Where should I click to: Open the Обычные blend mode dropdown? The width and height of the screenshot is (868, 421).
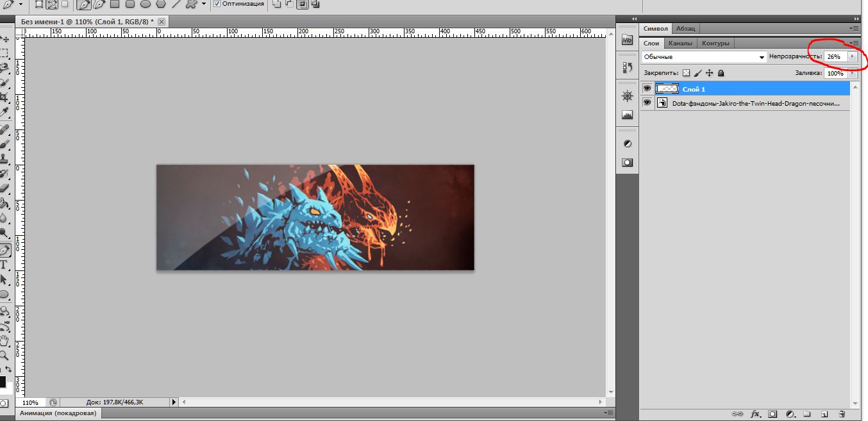(705, 57)
